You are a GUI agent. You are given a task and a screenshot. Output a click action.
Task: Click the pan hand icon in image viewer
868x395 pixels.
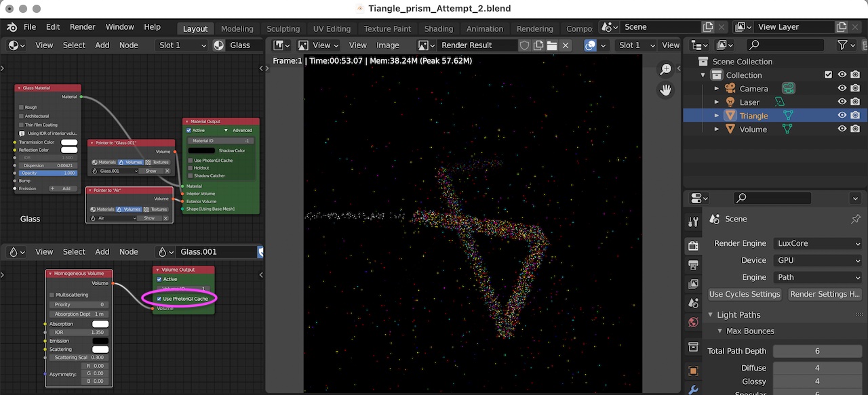point(665,90)
